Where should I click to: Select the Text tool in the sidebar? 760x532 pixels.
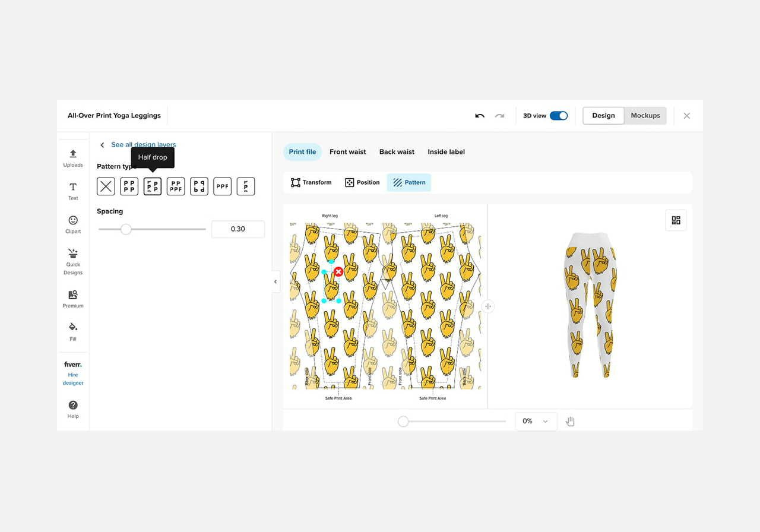(x=72, y=191)
